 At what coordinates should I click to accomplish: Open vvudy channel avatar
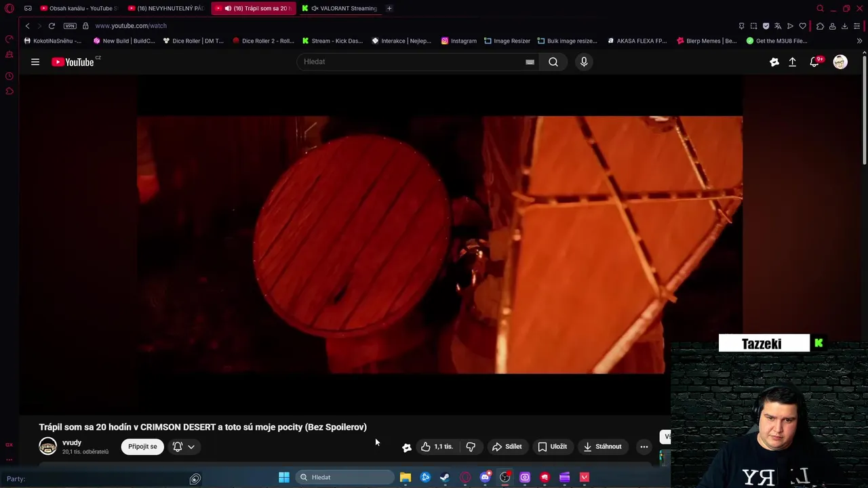click(x=47, y=447)
